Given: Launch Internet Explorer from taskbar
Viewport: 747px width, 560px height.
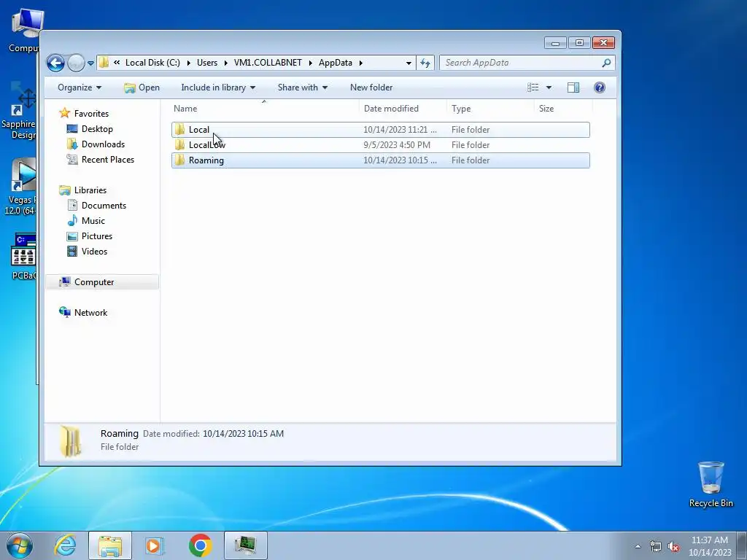Looking at the screenshot, I should click(65, 545).
